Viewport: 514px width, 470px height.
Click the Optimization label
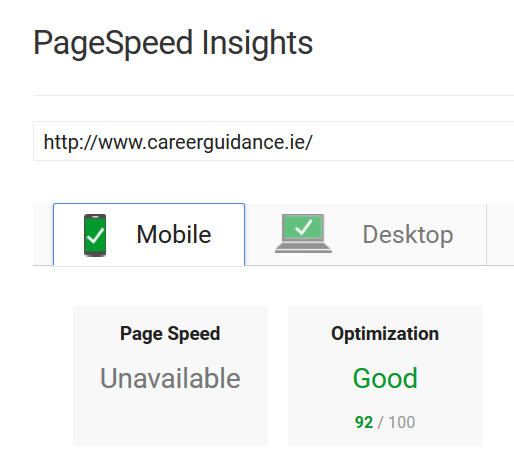coord(385,334)
